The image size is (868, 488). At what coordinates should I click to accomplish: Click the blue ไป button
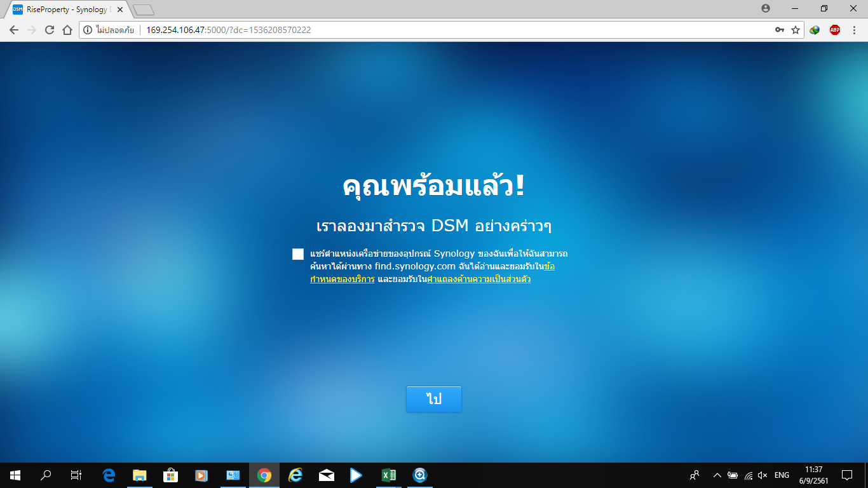pos(434,399)
